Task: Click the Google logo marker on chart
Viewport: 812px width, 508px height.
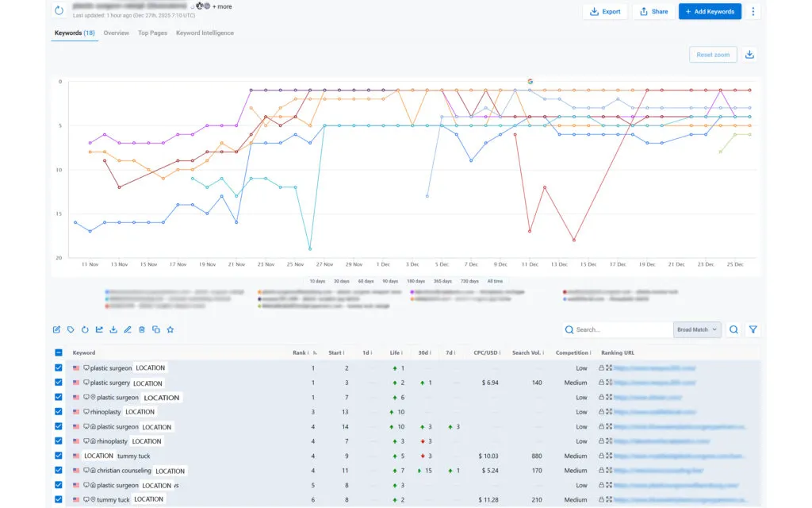Action: click(x=530, y=82)
